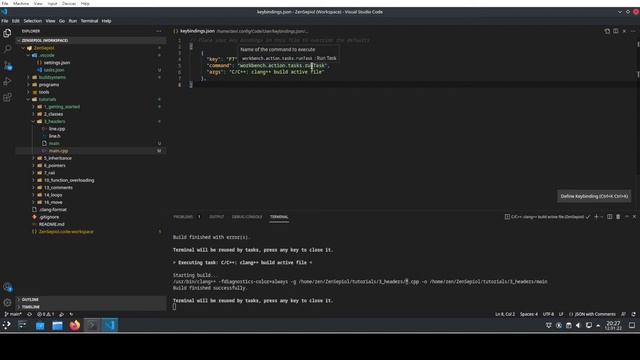Change UTF-8 file encoding
The width and height of the screenshot is (640, 360).
(x=548, y=314)
